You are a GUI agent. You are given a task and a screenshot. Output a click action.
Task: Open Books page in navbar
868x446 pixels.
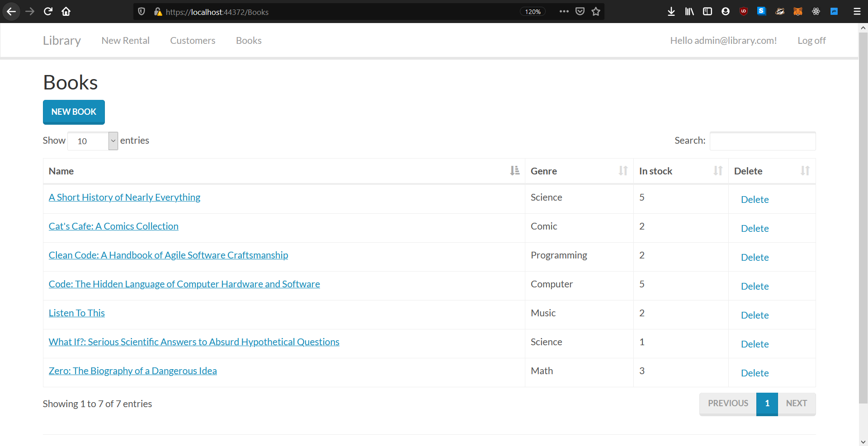click(249, 41)
